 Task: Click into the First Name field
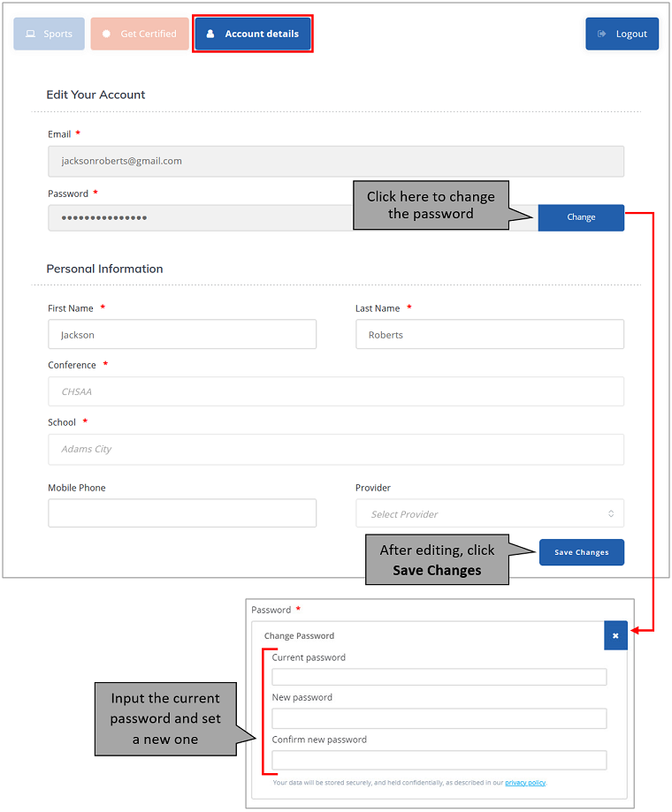click(182, 335)
